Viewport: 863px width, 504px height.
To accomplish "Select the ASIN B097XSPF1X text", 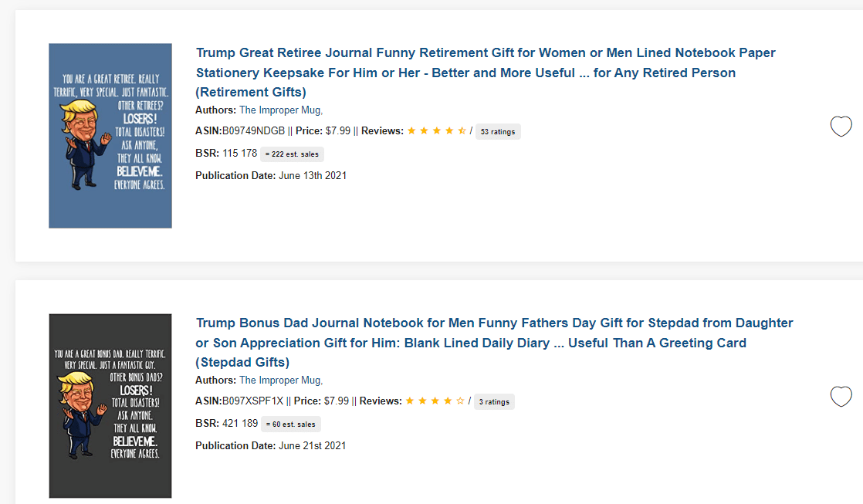I will pyautogui.click(x=252, y=401).
